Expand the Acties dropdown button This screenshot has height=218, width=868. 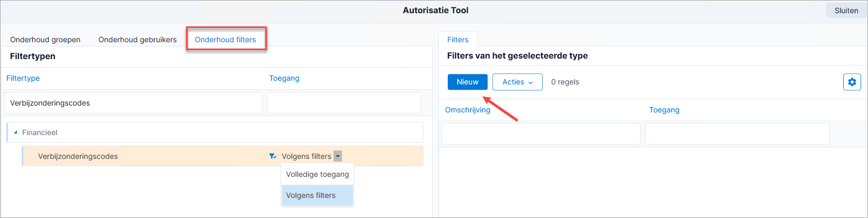518,82
